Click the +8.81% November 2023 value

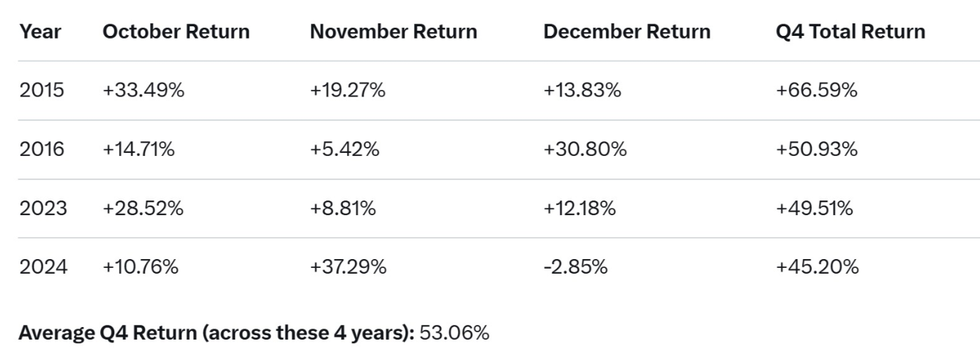point(343,209)
